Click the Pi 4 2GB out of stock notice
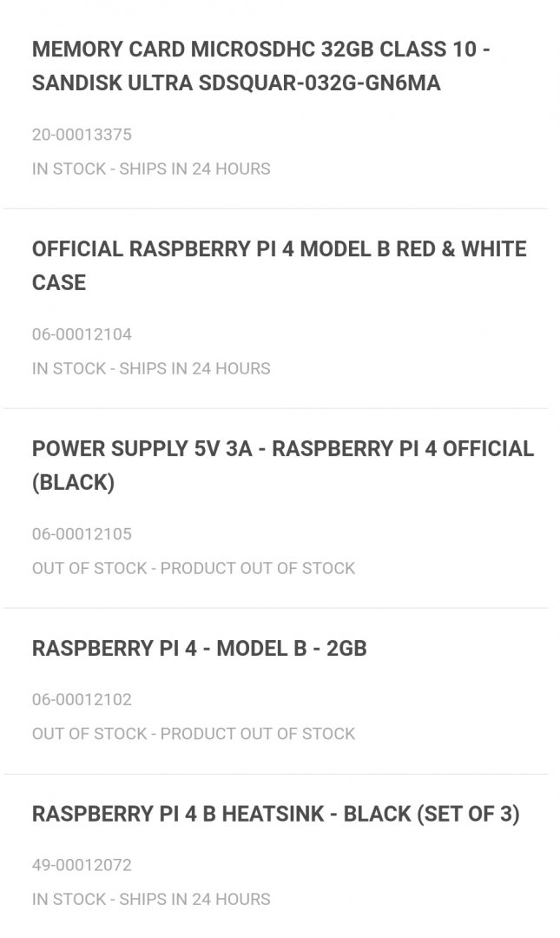The image size is (560, 938). tap(194, 734)
